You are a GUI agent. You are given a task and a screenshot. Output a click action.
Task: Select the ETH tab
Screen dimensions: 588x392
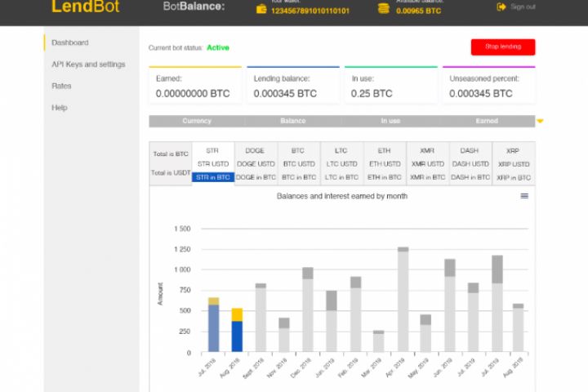[384, 150]
